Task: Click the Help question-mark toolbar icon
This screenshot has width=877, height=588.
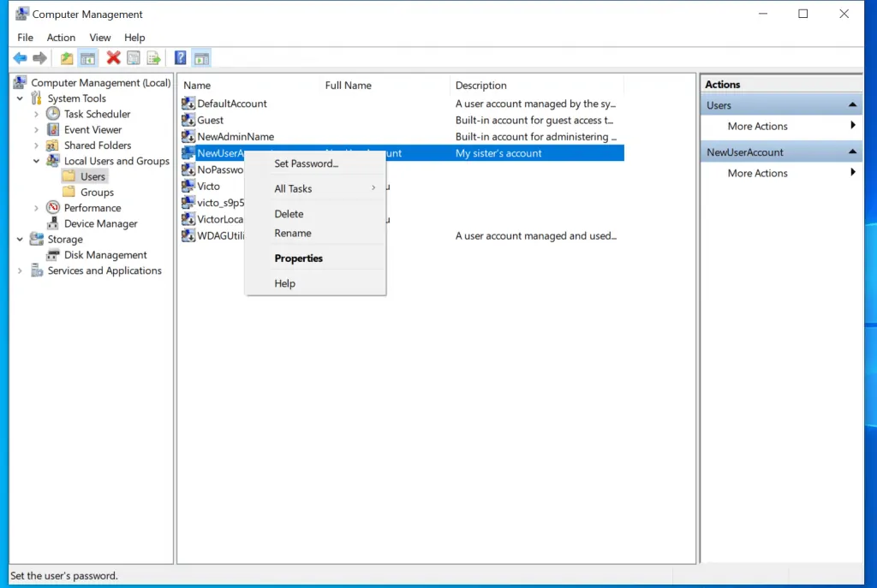Action: point(180,57)
